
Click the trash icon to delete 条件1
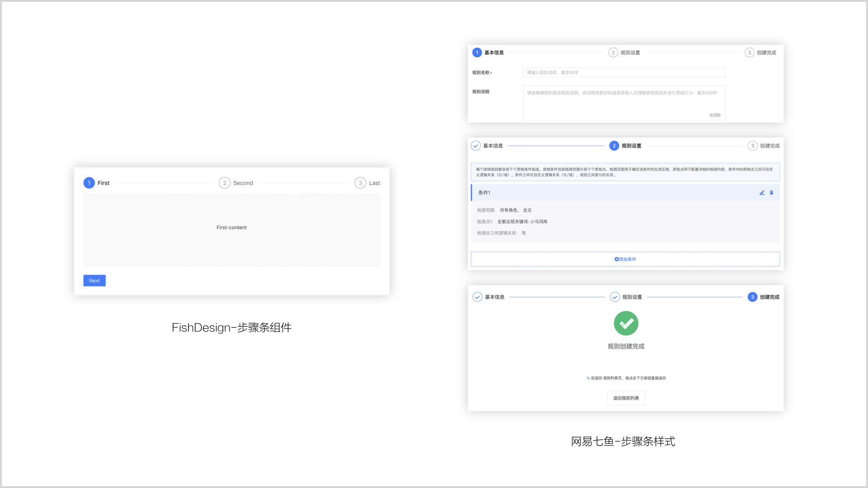point(772,192)
